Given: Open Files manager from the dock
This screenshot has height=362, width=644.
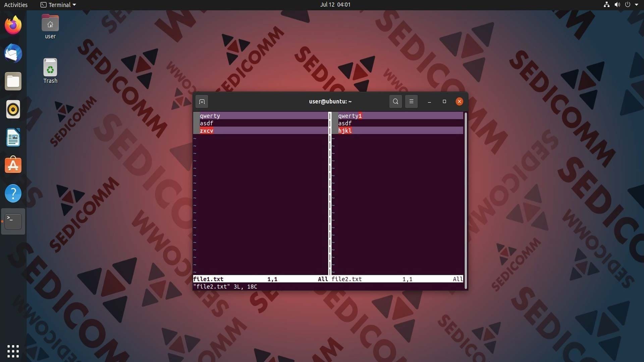Looking at the screenshot, I should click(x=13, y=81).
